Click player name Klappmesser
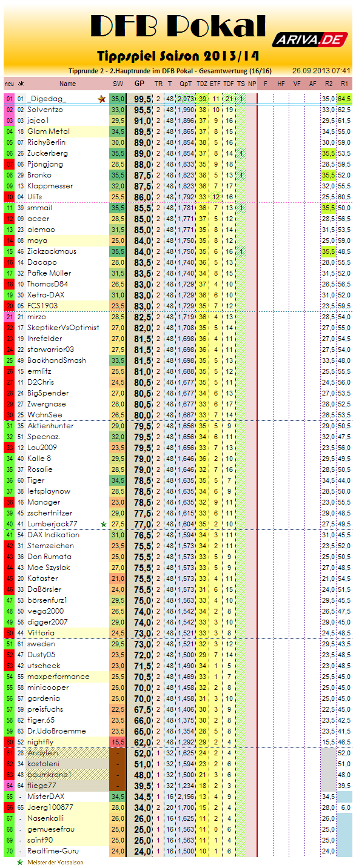This screenshot has width=356, height=868. [x=50, y=186]
